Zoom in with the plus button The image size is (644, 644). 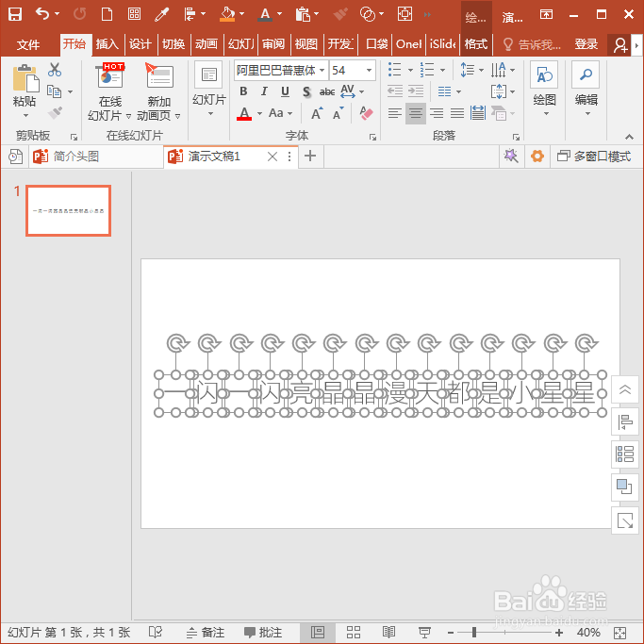(558, 632)
